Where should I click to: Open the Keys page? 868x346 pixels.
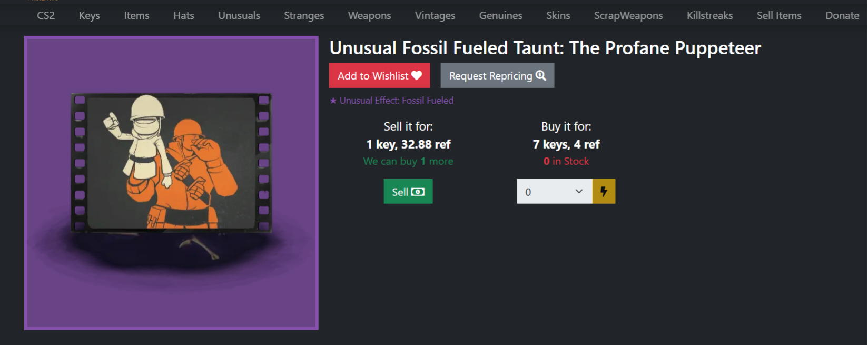[x=89, y=15]
